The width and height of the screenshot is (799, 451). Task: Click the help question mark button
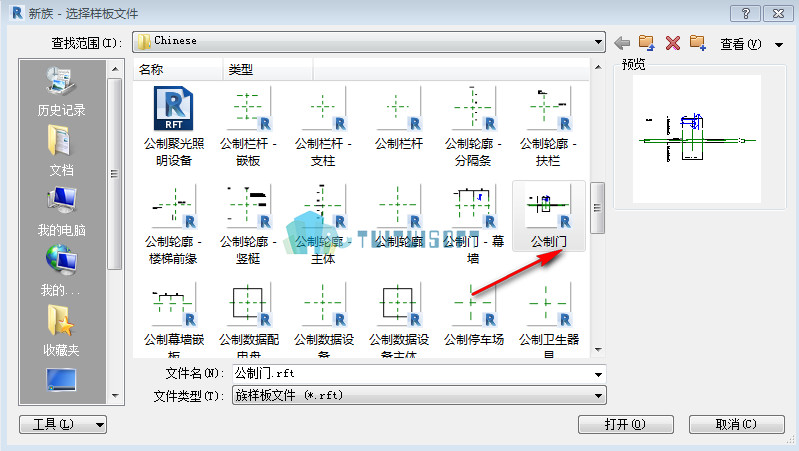coord(745,13)
